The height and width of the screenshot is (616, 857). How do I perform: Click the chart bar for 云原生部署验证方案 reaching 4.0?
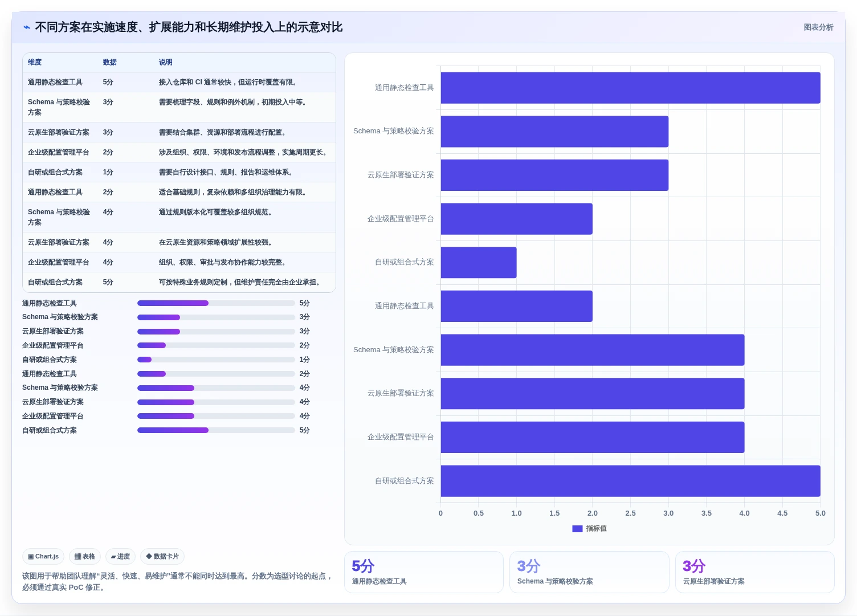tap(593, 394)
